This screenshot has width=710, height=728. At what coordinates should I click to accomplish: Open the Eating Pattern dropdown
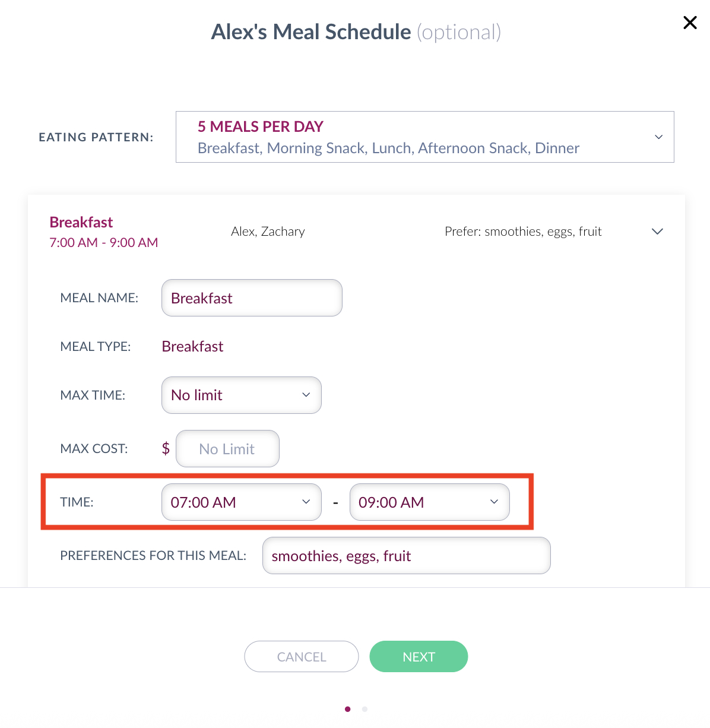point(425,137)
